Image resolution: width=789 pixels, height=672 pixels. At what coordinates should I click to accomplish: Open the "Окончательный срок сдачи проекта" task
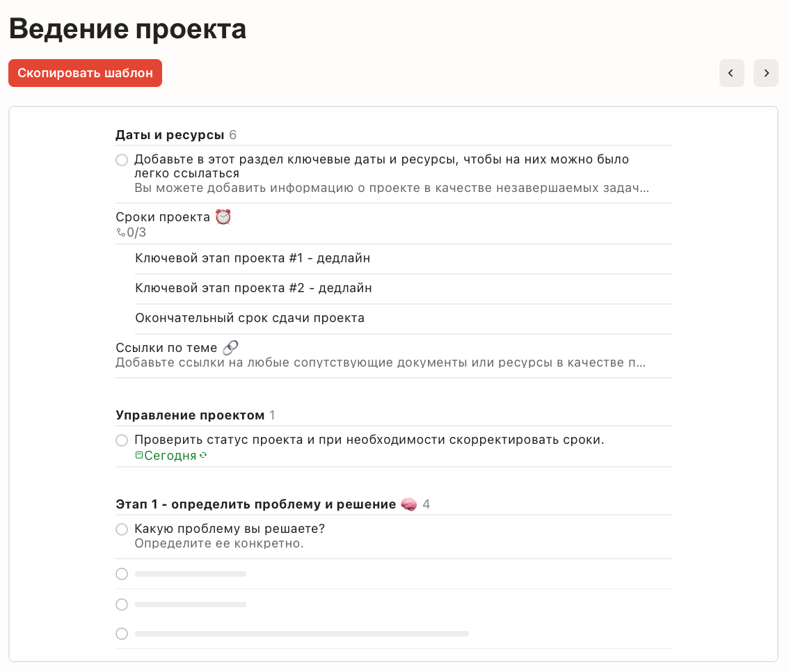coord(250,318)
